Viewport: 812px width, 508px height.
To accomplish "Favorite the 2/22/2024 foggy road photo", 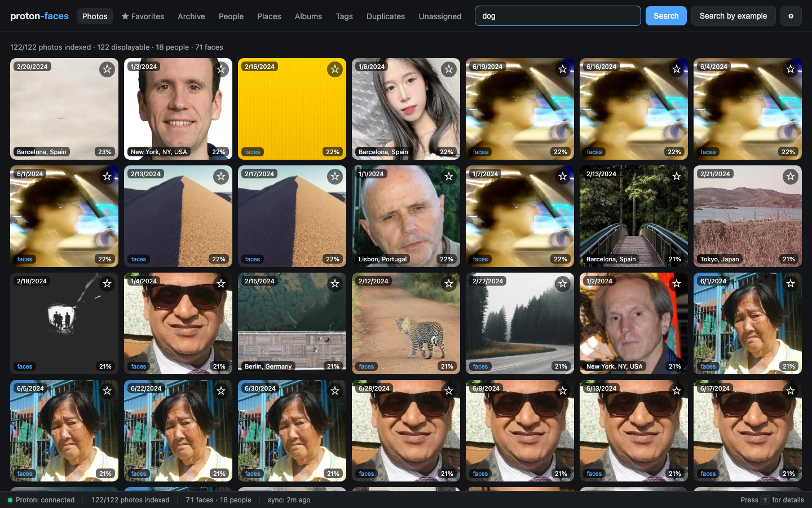I will click(x=563, y=284).
